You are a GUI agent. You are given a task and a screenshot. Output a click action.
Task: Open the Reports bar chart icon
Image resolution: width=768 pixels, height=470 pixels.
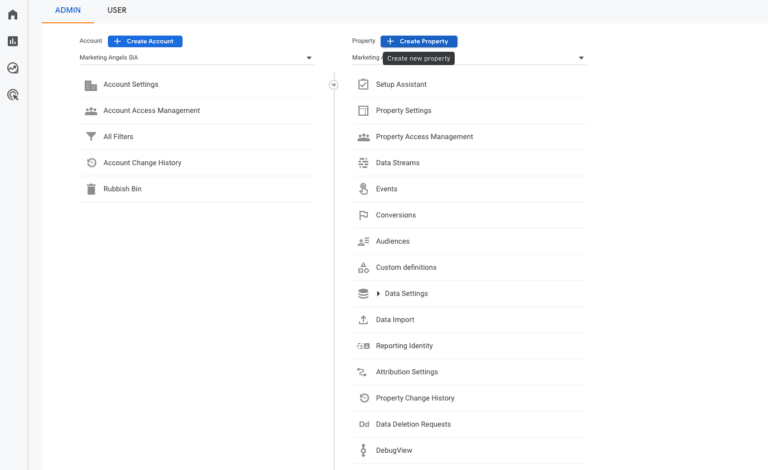(13, 41)
